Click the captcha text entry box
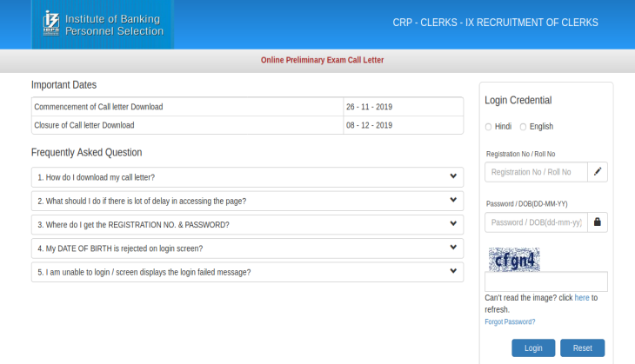Image resolution: width=635 pixels, height=364 pixels. click(546, 281)
